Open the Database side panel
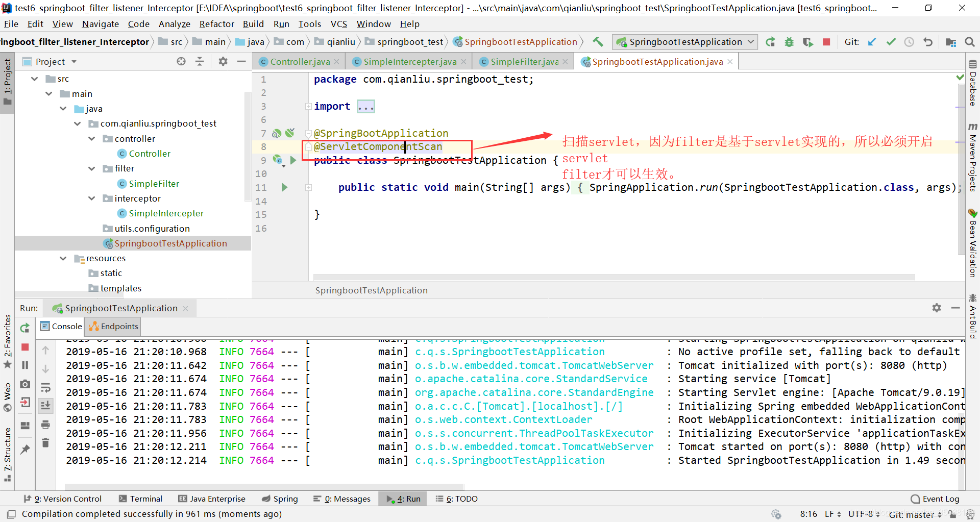The width and height of the screenshot is (980, 522). coord(973,83)
